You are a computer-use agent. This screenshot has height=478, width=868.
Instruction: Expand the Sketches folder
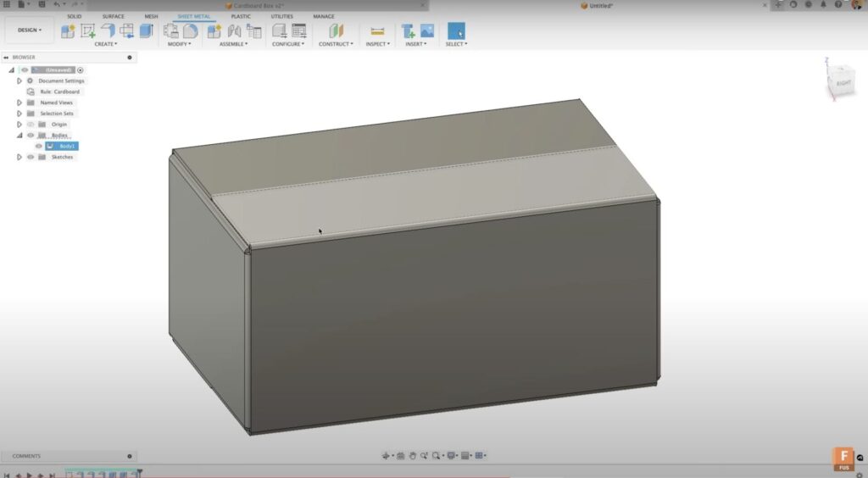coord(19,157)
